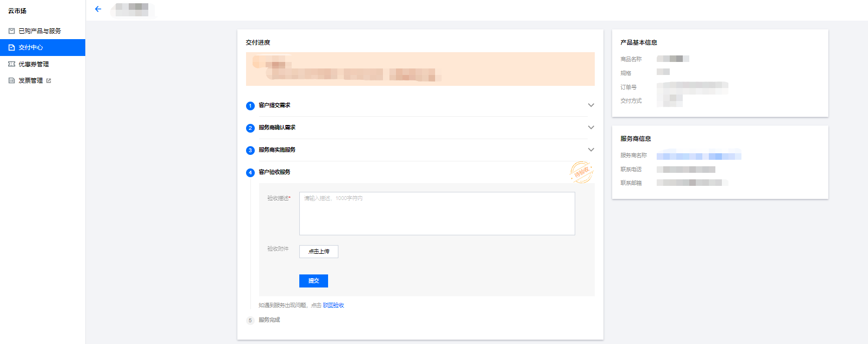
Task: Click step 1 number badge
Action: click(250, 106)
